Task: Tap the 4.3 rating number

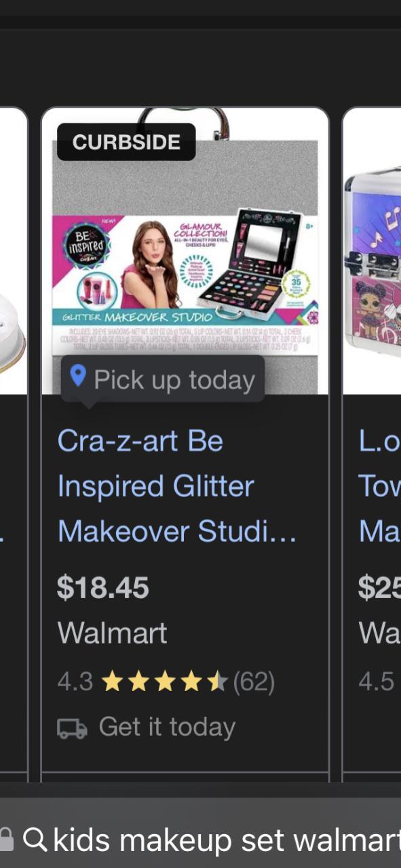Action: [75, 682]
